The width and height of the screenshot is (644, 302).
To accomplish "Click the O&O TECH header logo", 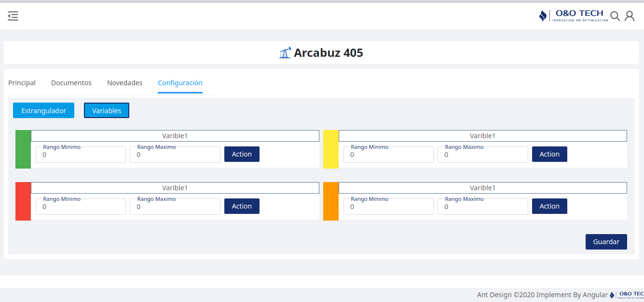I will click(574, 16).
